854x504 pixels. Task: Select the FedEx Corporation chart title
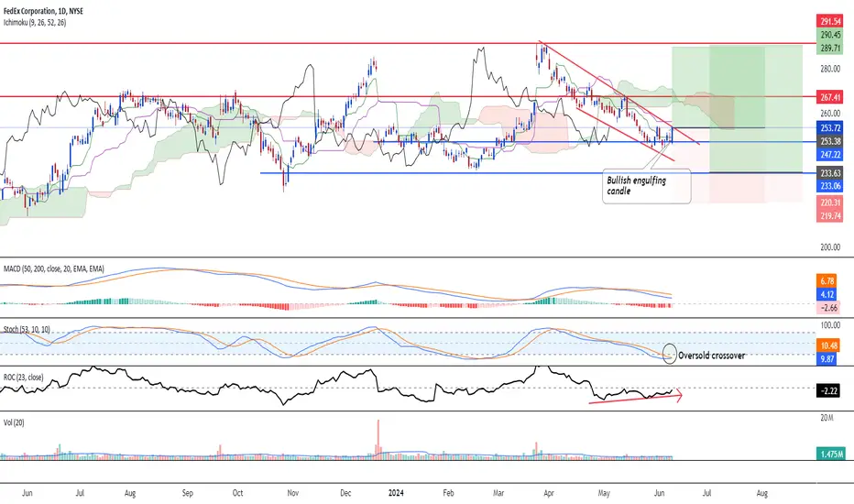click(x=43, y=11)
